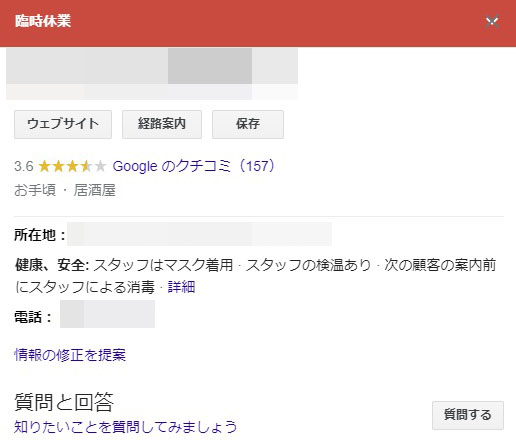516x445 pixels.
Task: Click the 質問と回答 heading
Action: tap(64, 402)
